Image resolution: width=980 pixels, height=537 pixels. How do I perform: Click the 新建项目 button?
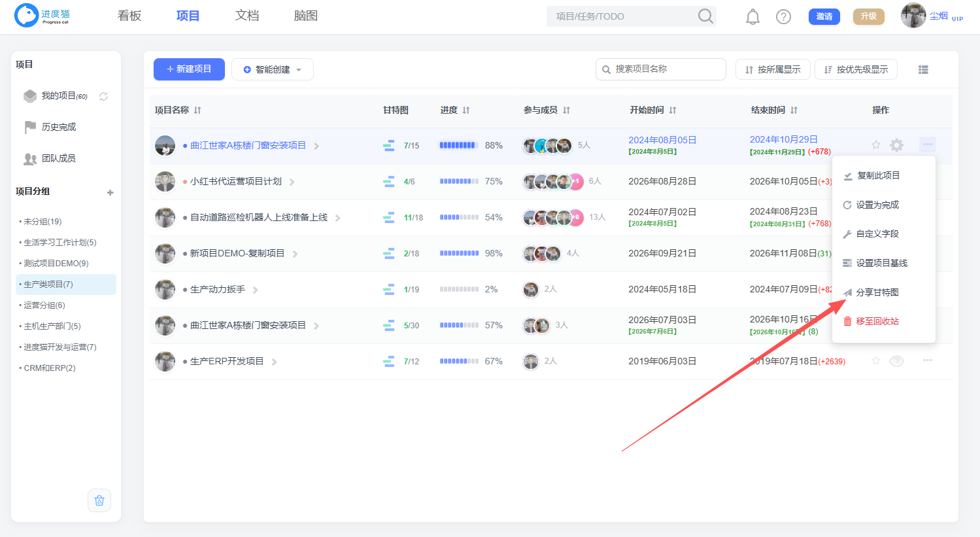[x=189, y=69]
